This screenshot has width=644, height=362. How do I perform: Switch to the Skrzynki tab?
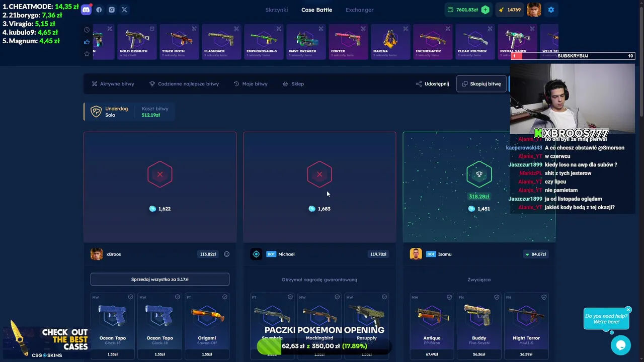click(277, 10)
